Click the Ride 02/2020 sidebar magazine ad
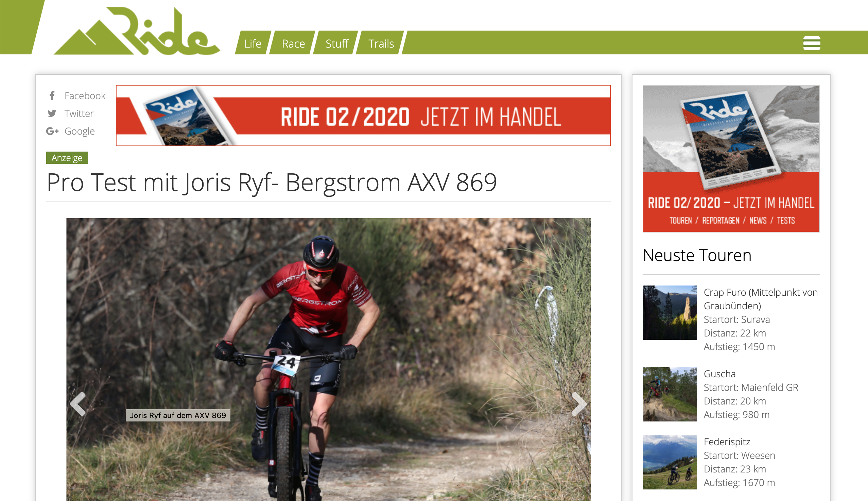The width and height of the screenshot is (868, 501). 731,158
